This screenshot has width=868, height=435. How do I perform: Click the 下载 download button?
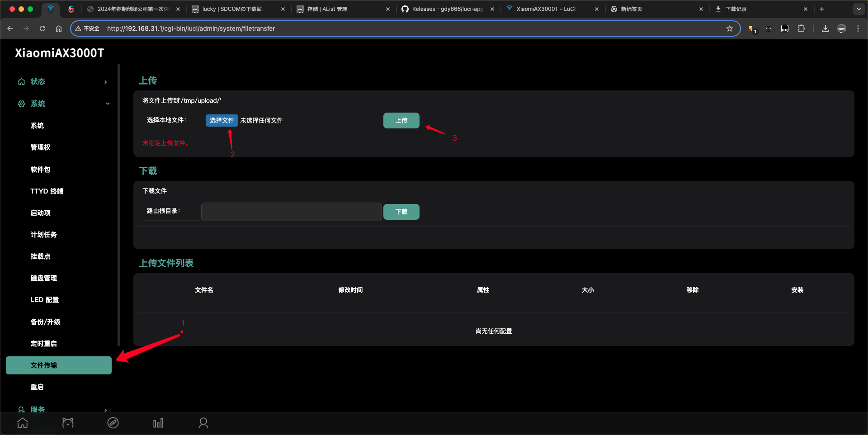pyautogui.click(x=401, y=212)
